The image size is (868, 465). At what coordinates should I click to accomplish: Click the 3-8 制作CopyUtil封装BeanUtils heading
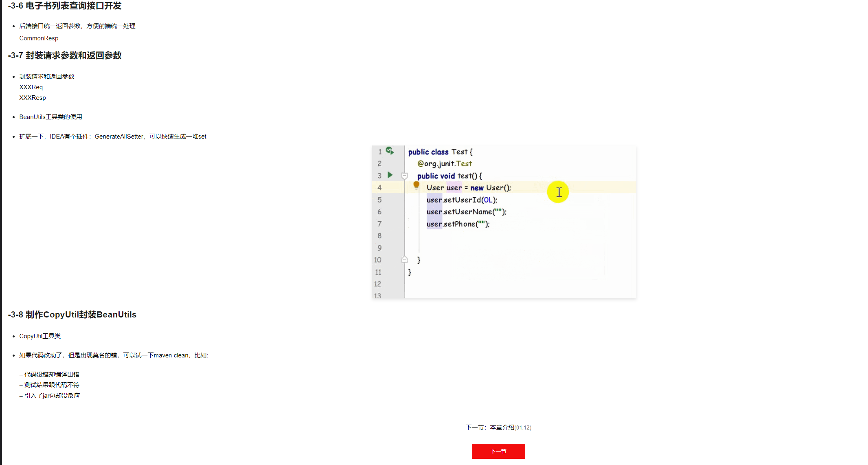pyautogui.click(x=72, y=315)
